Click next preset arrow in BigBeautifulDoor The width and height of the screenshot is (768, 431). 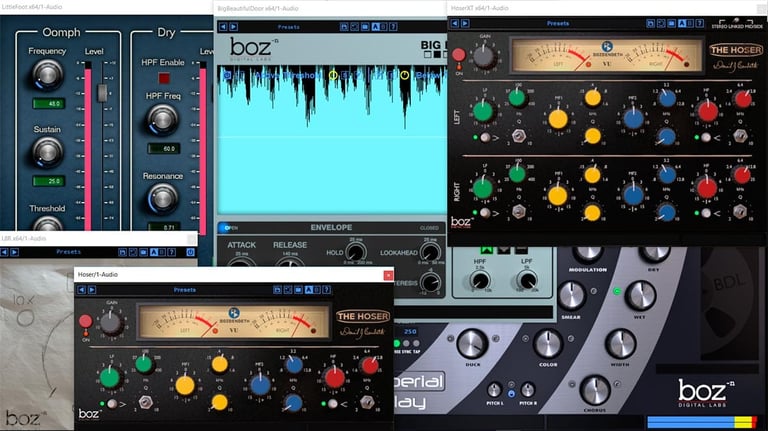(x=233, y=27)
